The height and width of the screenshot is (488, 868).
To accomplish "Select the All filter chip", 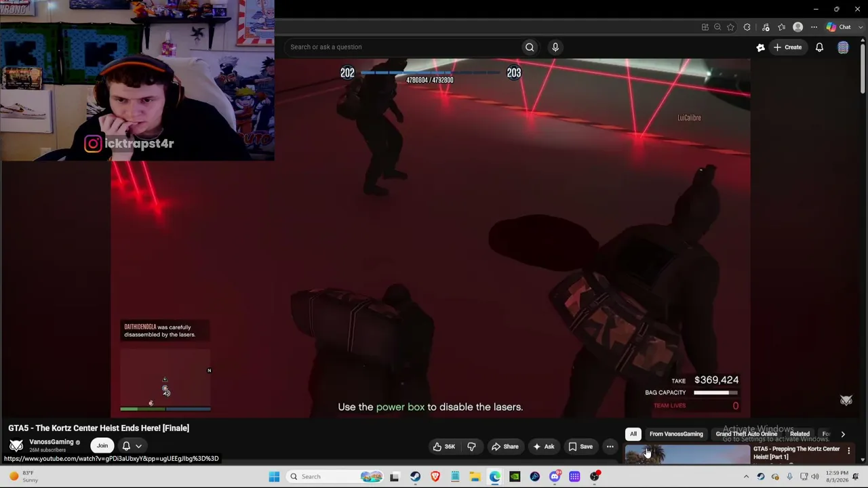I will [x=633, y=434].
